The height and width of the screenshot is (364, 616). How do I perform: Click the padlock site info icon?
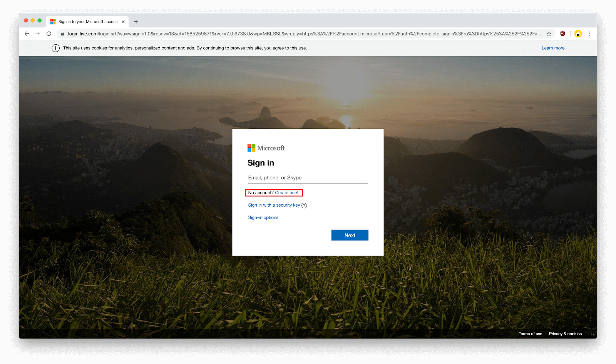coord(62,34)
